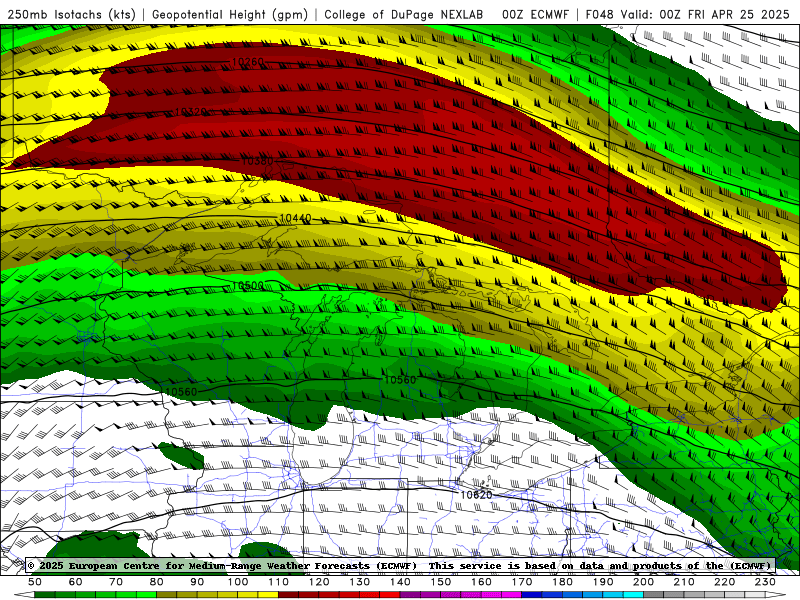Select the 180 knot color scale label
Image resolution: width=800 pixels, height=600 pixels.
(x=562, y=582)
